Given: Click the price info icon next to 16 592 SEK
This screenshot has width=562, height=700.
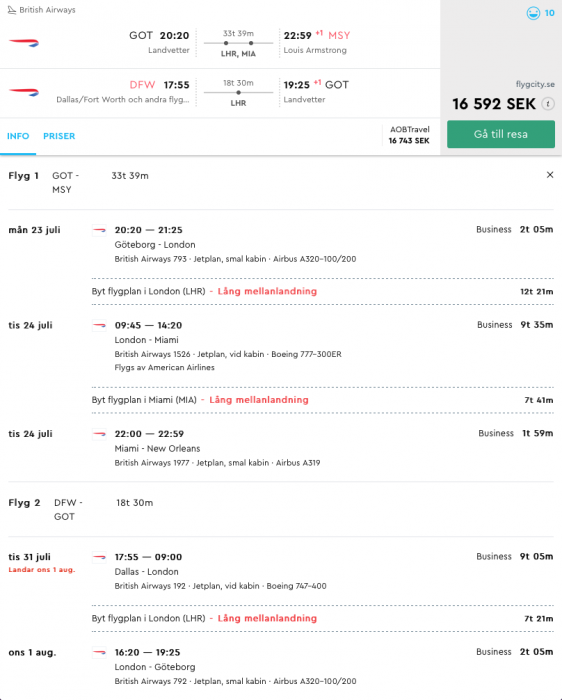Looking at the screenshot, I should click(548, 104).
